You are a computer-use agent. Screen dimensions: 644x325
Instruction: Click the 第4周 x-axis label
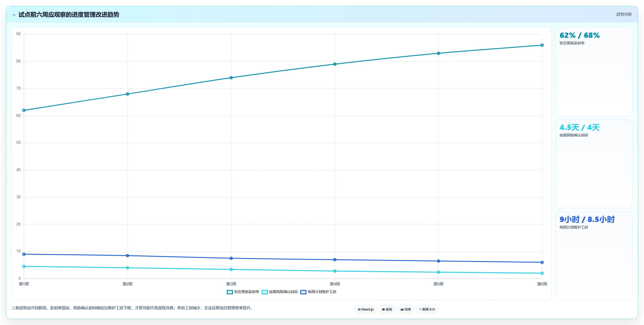(x=335, y=284)
